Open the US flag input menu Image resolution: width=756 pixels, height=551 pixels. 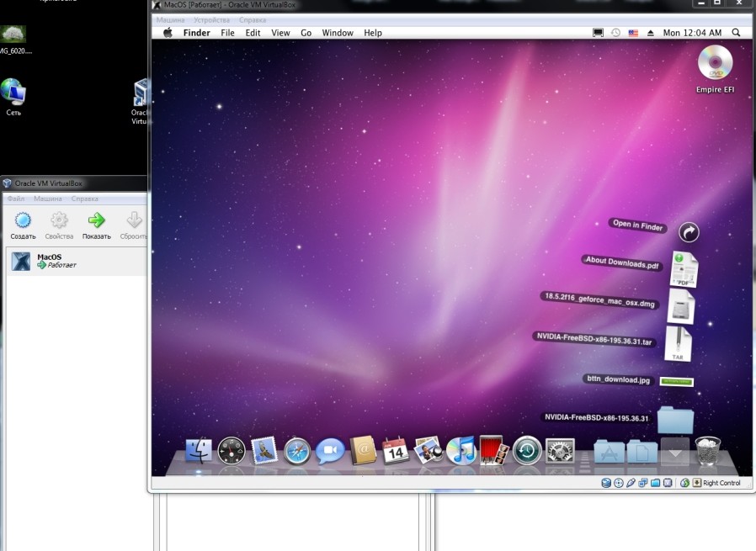coord(633,33)
